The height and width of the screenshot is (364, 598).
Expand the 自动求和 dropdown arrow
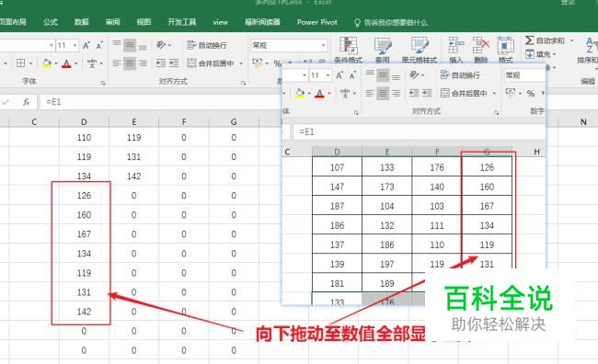coord(571,40)
